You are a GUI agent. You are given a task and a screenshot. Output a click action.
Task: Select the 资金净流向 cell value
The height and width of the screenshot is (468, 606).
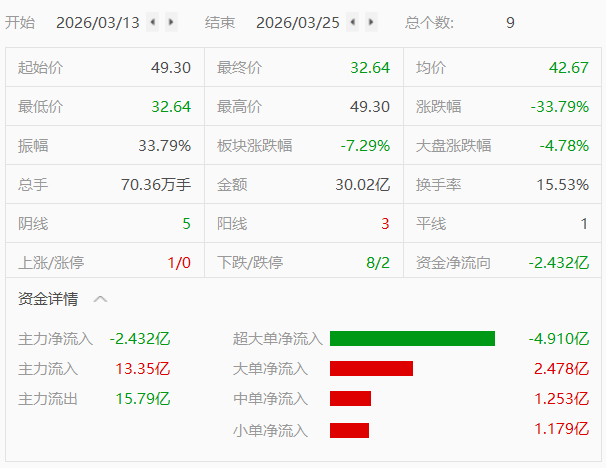(x=559, y=263)
